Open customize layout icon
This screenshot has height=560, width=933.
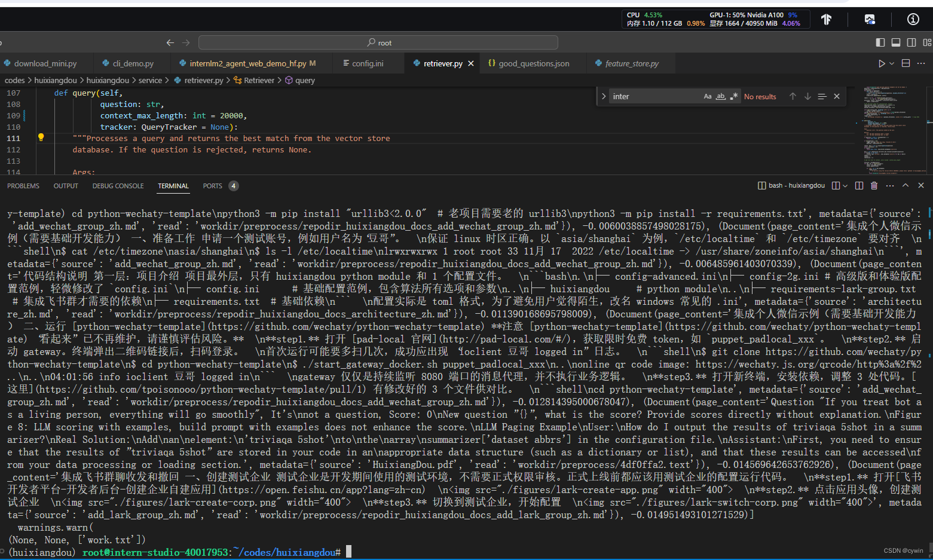click(927, 42)
